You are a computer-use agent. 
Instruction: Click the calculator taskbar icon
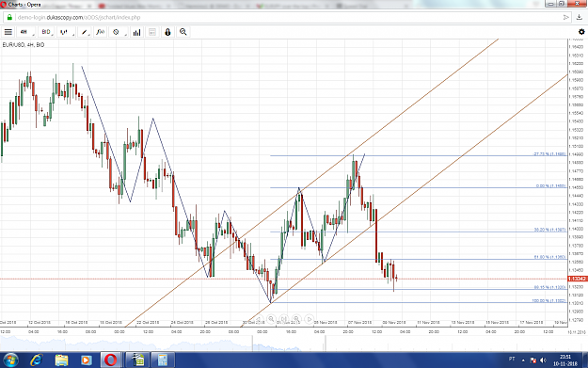(x=163, y=360)
